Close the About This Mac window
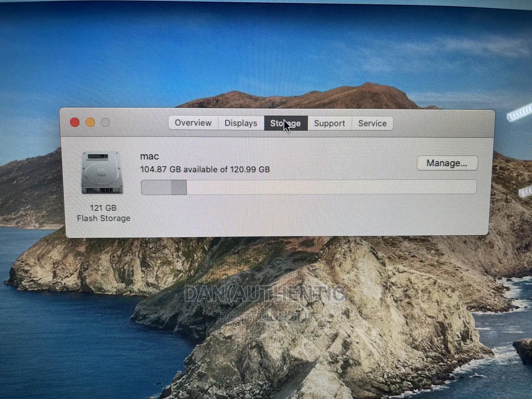 pos(75,122)
